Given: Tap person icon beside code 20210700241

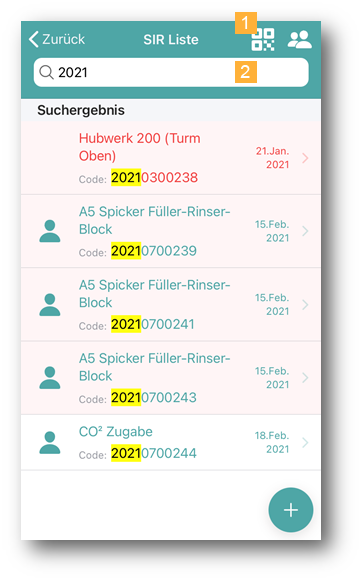Looking at the screenshot, I should [50, 304].
